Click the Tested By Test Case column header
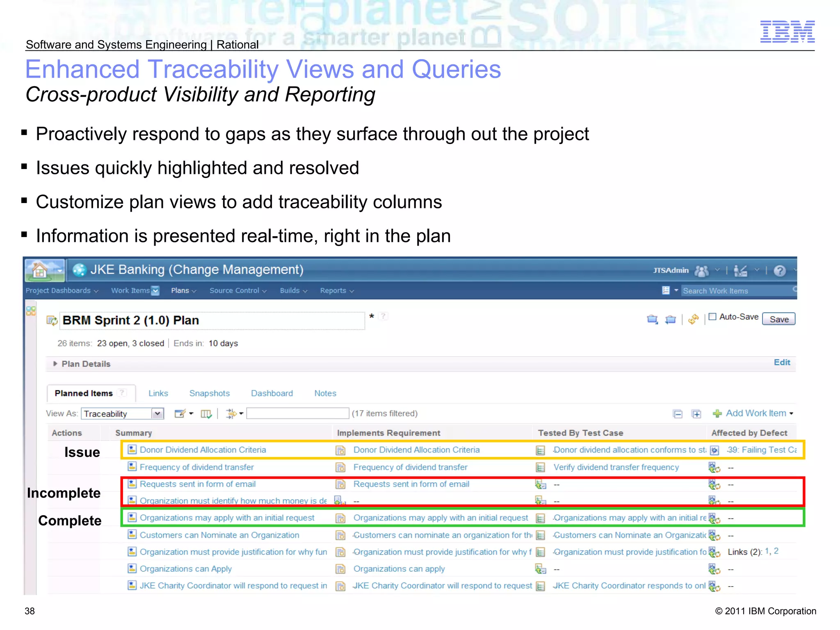 (580, 433)
